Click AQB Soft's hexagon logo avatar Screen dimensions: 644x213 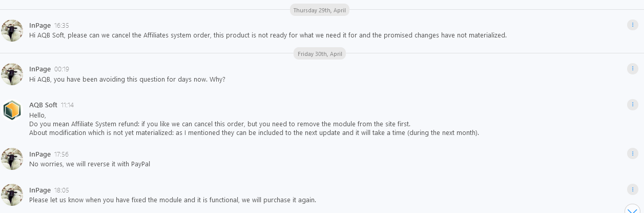click(12, 110)
